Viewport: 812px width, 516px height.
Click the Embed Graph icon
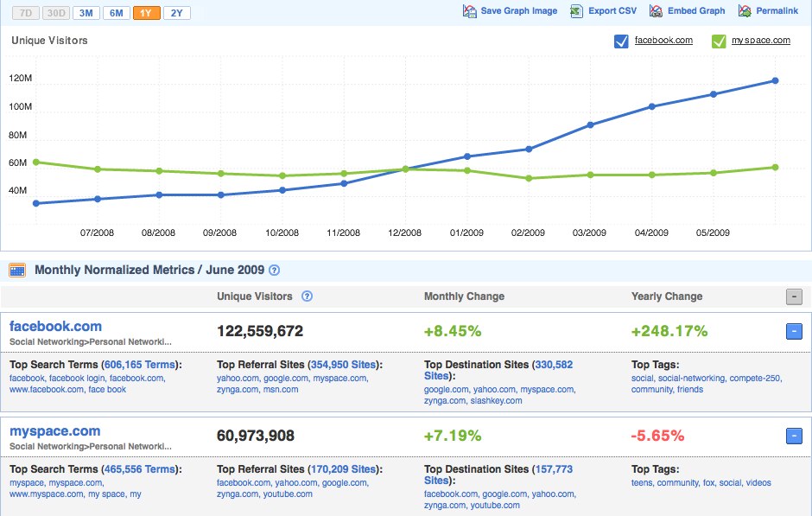657,11
